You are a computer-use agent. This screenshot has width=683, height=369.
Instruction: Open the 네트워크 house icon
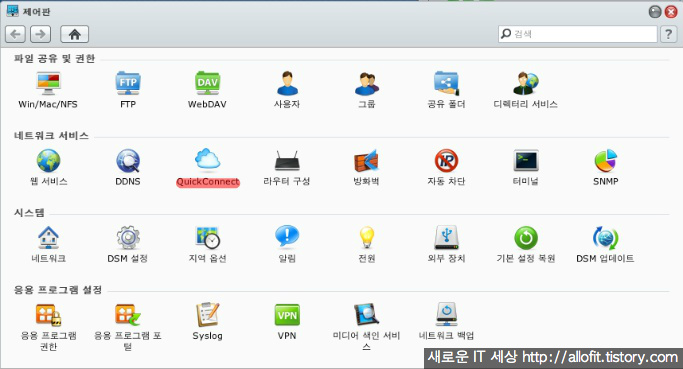coord(48,238)
